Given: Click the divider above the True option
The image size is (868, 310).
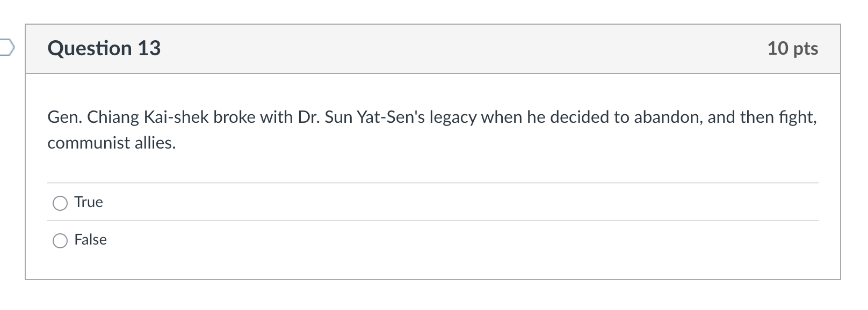Looking at the screenshot, I should (x=430, y=183).
